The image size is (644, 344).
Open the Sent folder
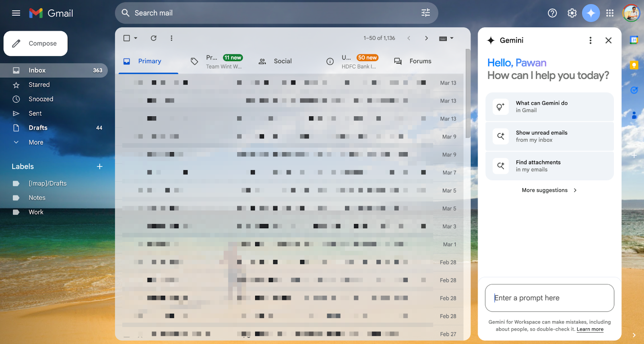pyautogui.click(x=54, y=113)
